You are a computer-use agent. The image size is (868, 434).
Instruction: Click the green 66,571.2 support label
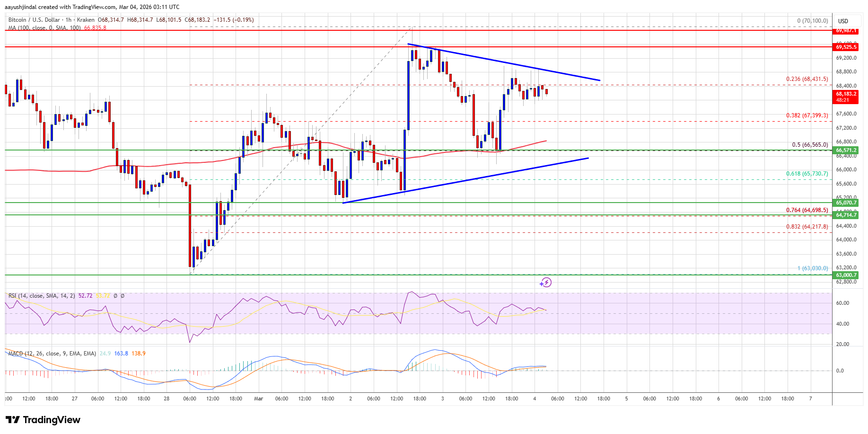tap(846, 150)
